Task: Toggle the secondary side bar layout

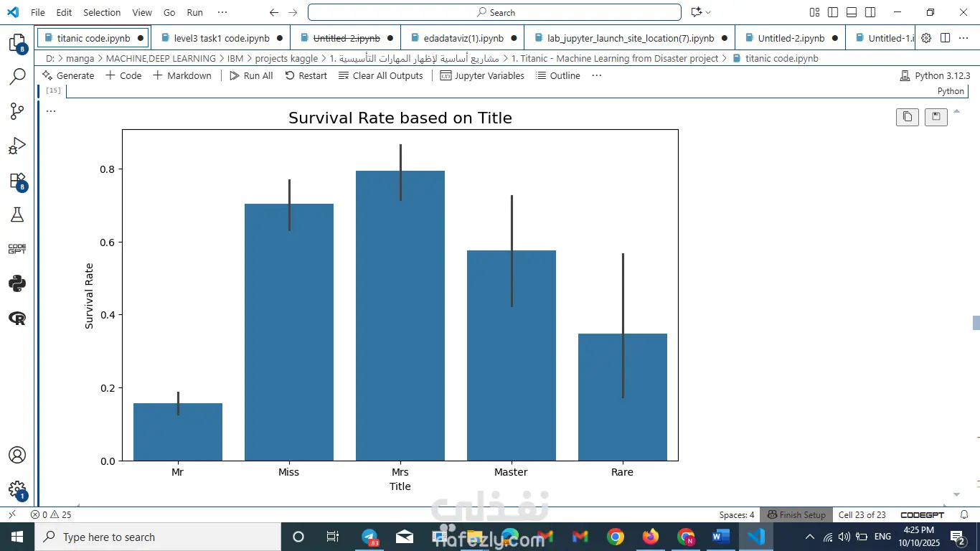Action: coord(870,12)
